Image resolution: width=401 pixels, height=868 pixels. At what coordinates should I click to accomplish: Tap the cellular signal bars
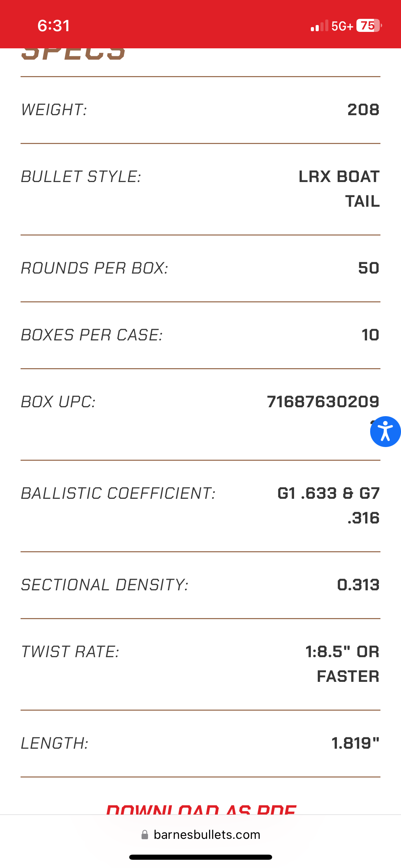(x=319, y=26)
